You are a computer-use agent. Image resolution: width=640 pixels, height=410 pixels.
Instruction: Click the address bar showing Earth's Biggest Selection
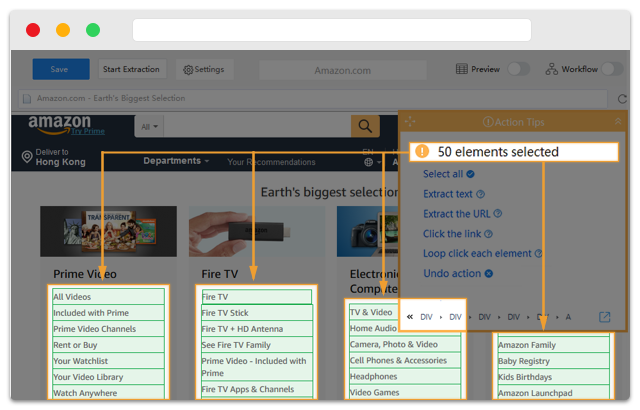(x=313, y=98)
